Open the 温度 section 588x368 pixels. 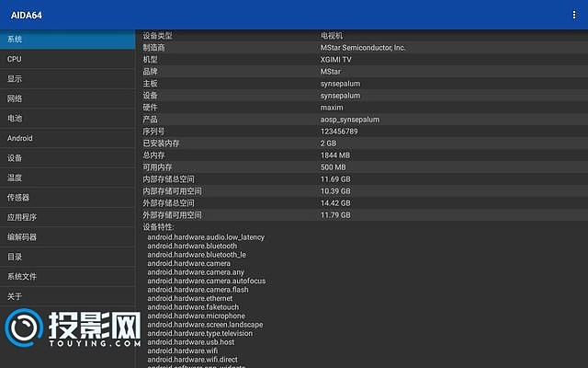[67, 178]
